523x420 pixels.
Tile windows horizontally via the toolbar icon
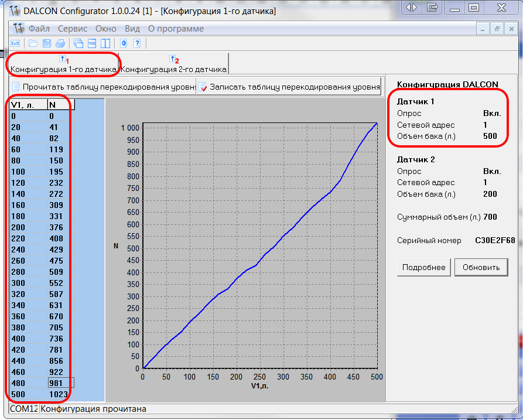click(x=92, y=43)
